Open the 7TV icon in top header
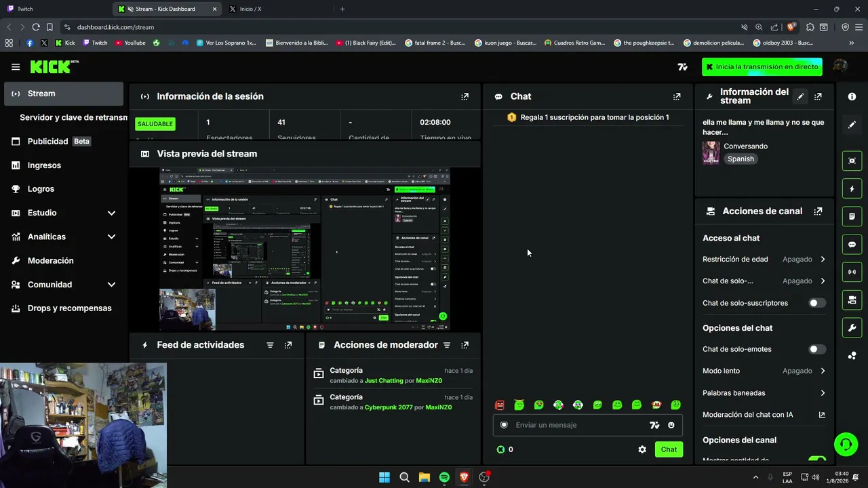Image resolution: width=868 pixels, height=488 pixels. tap(683, 67)
